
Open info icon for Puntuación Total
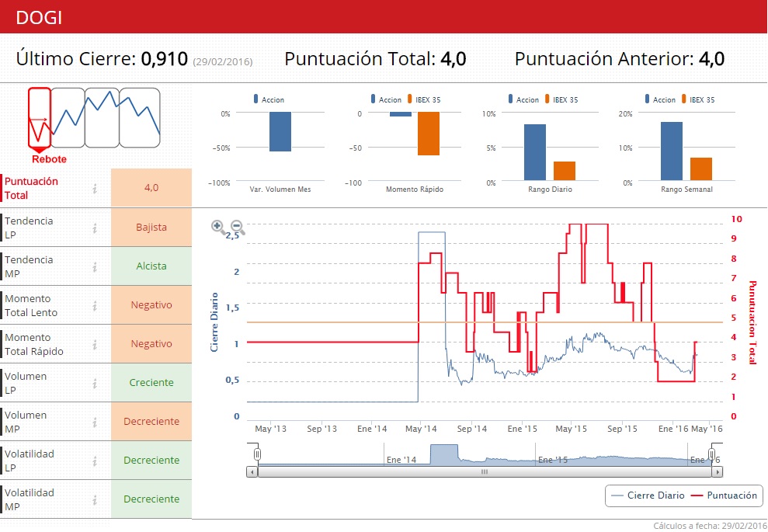click(x=95, y=188)
